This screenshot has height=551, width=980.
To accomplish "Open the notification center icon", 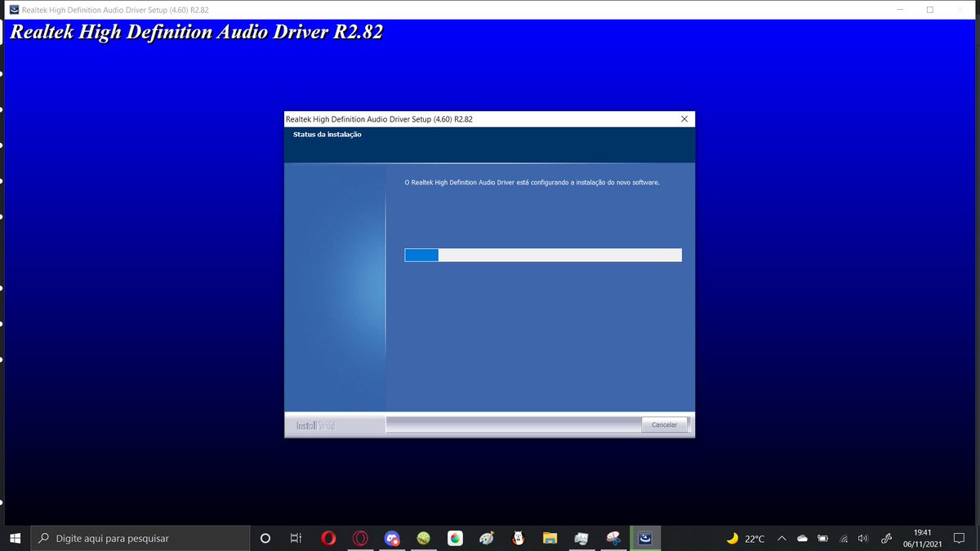I will (960, 539).
